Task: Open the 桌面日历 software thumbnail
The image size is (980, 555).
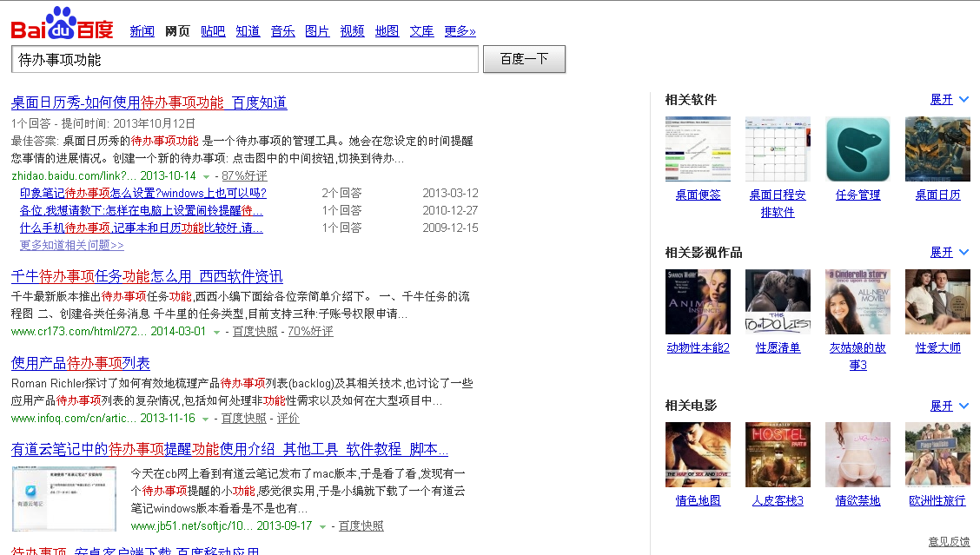Action: [937, 149]
